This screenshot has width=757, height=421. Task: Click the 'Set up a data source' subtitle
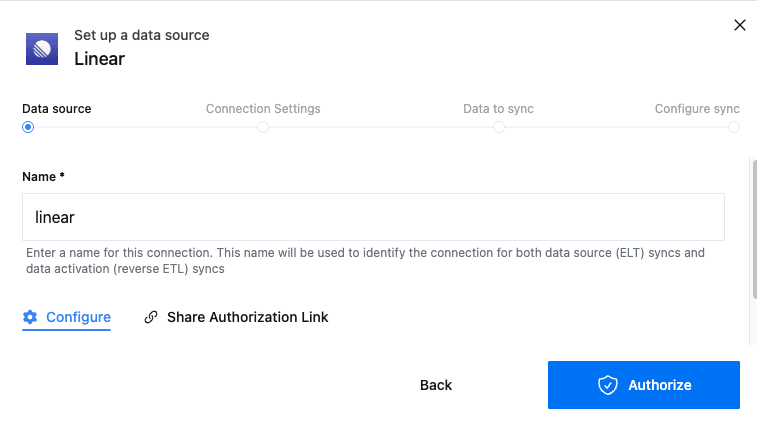(x=141, y=35)
